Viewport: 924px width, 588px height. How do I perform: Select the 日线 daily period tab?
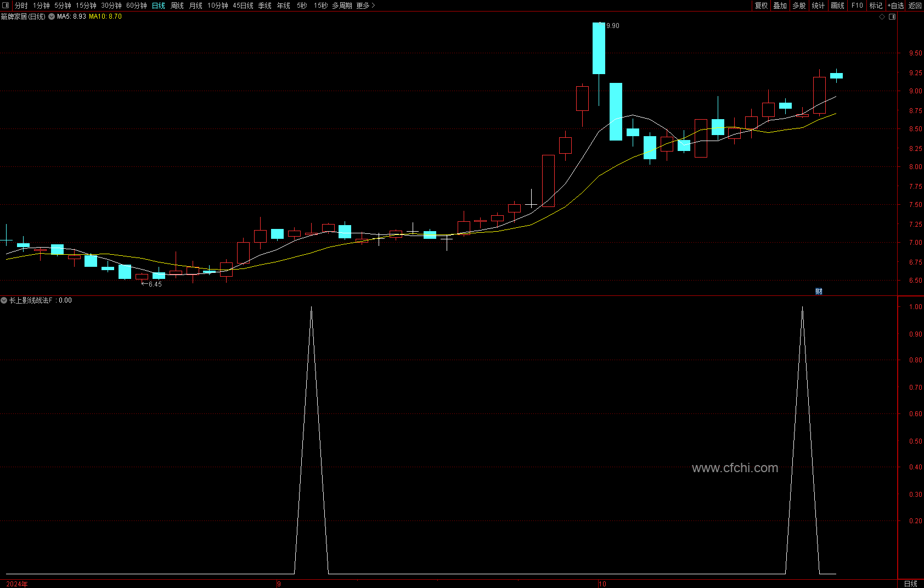(159, 5)
